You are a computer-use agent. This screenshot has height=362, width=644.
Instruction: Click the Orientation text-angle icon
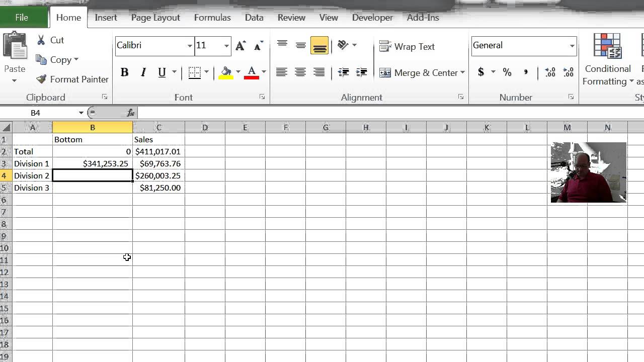point(344,45)
